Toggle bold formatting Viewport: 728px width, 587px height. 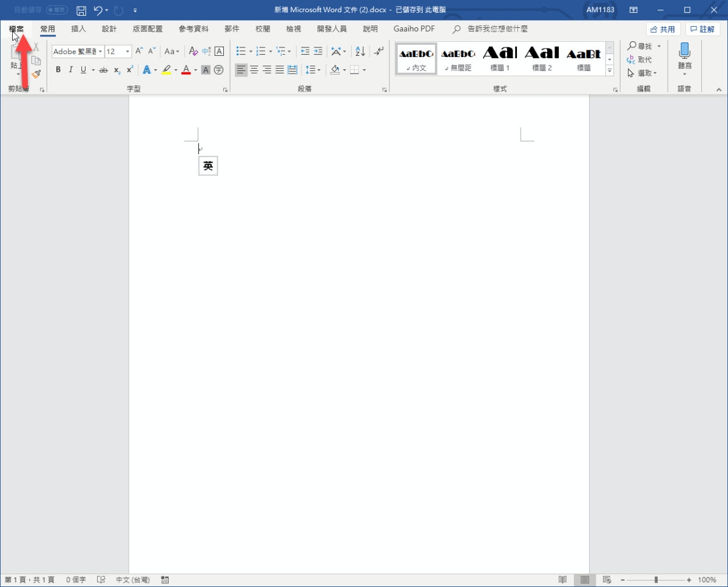58,70
